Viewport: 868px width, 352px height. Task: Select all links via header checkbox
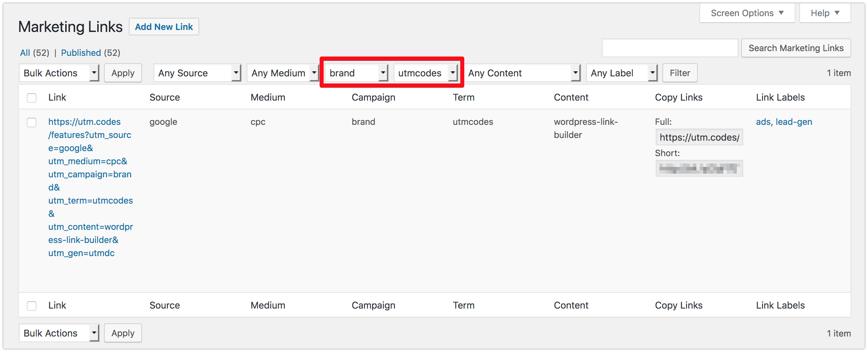coord(31,98)
